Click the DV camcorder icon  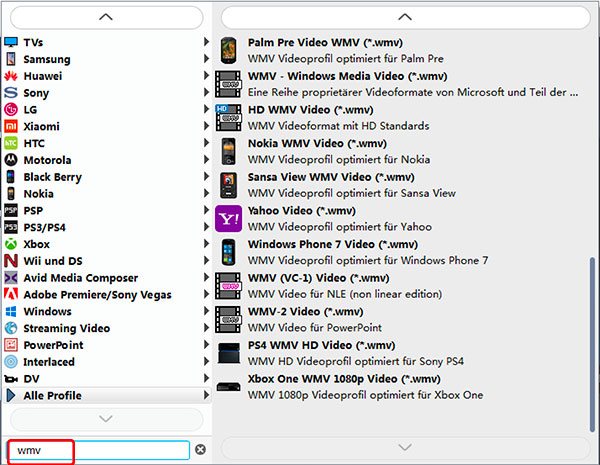pyautogui.click(x=11, y=379)
